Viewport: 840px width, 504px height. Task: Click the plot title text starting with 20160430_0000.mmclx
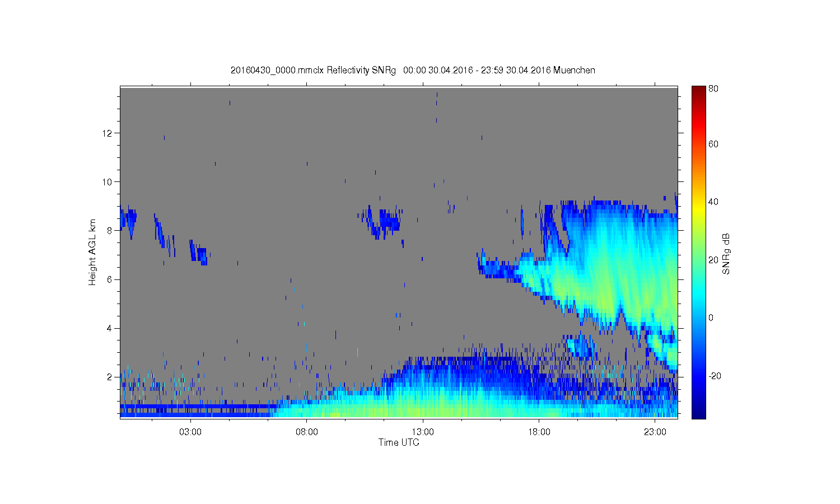pos(413,70)
